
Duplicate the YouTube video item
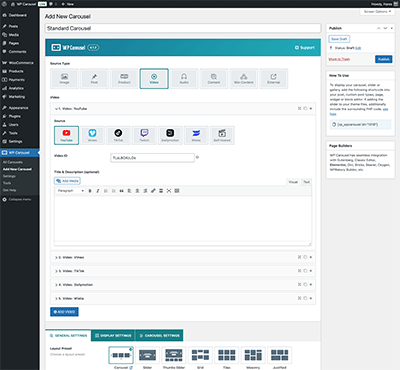click(x=305, y=108)
